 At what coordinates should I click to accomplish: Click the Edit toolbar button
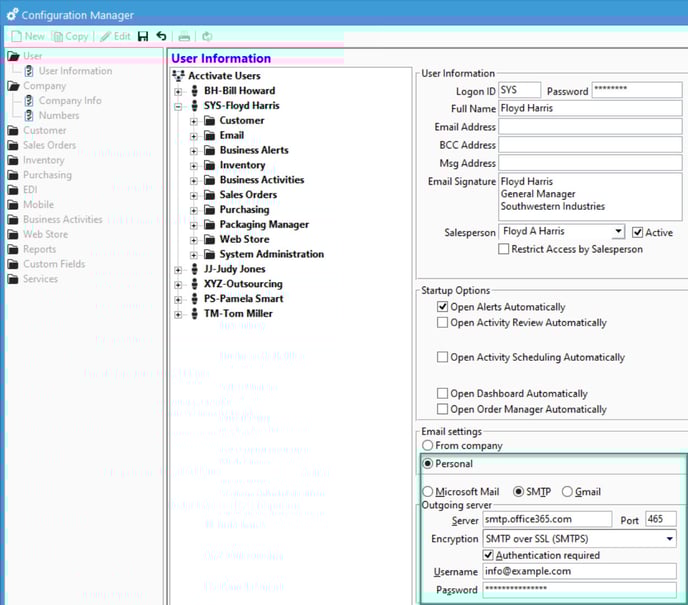115,36
